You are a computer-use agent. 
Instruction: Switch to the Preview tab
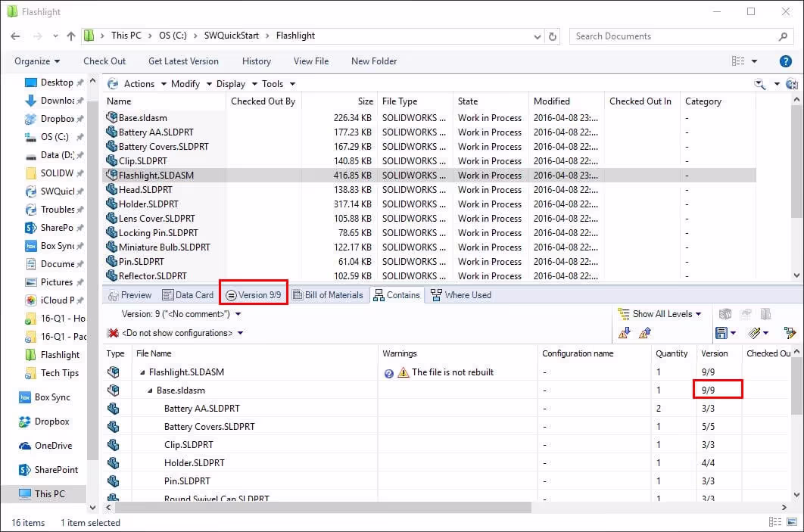click(x=129, y=295)
